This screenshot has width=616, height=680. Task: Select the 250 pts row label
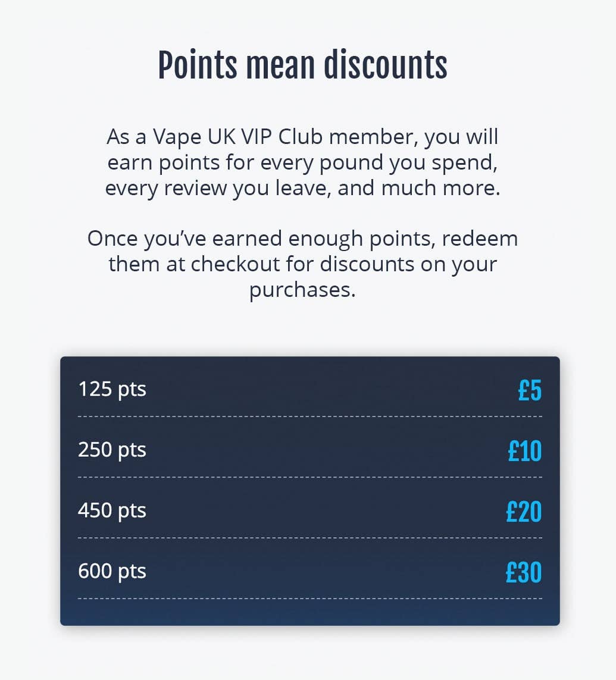pyautogui.click(x=112, y=450)
